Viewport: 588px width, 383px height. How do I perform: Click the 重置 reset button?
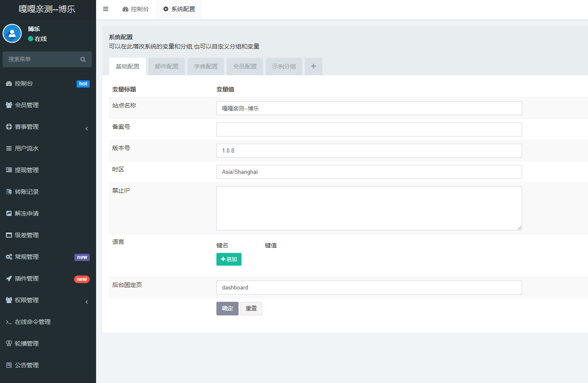[251, 309]
